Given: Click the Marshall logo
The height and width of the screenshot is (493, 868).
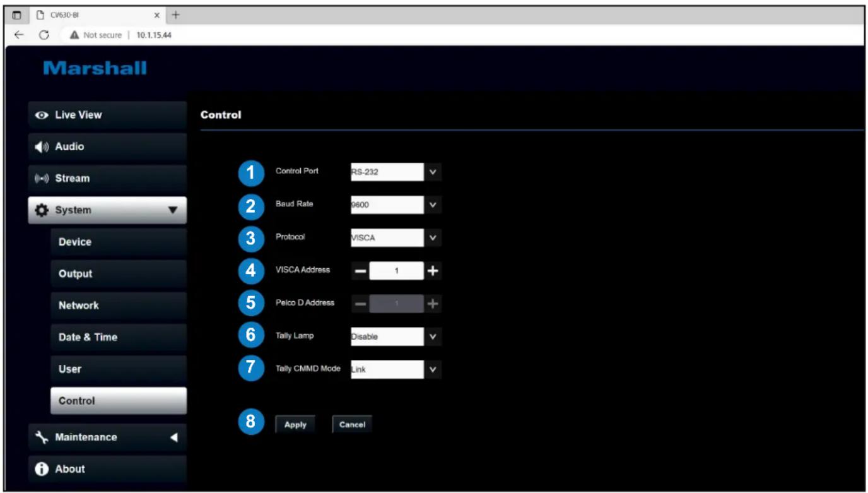Looking at the screenshot, I should (95, 68).
